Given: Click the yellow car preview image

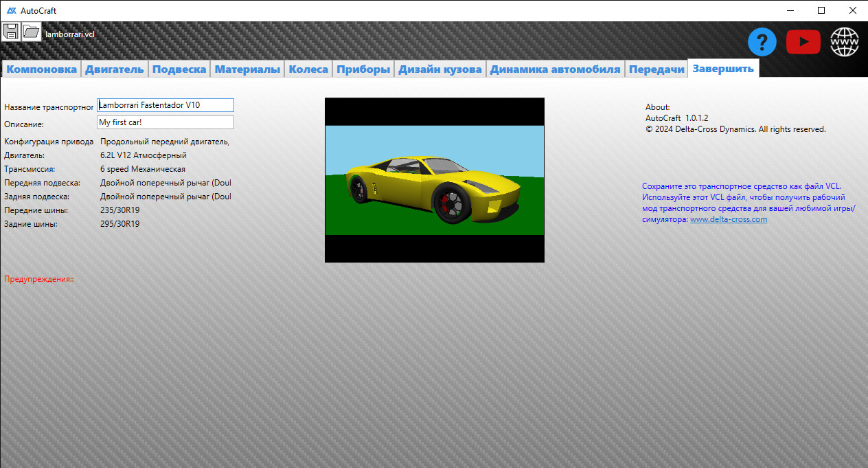Looking at the screenshot, I should click(434, 180).
